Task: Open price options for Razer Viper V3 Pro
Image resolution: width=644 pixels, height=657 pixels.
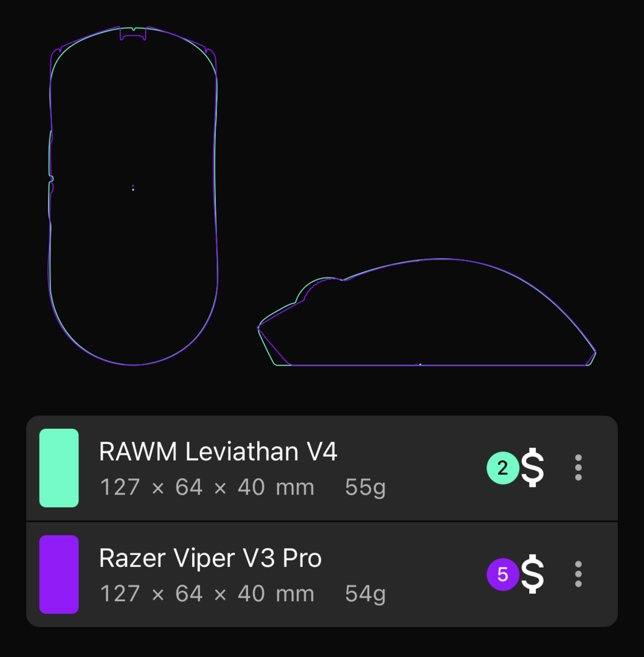Action: click(x=532, y=574)
